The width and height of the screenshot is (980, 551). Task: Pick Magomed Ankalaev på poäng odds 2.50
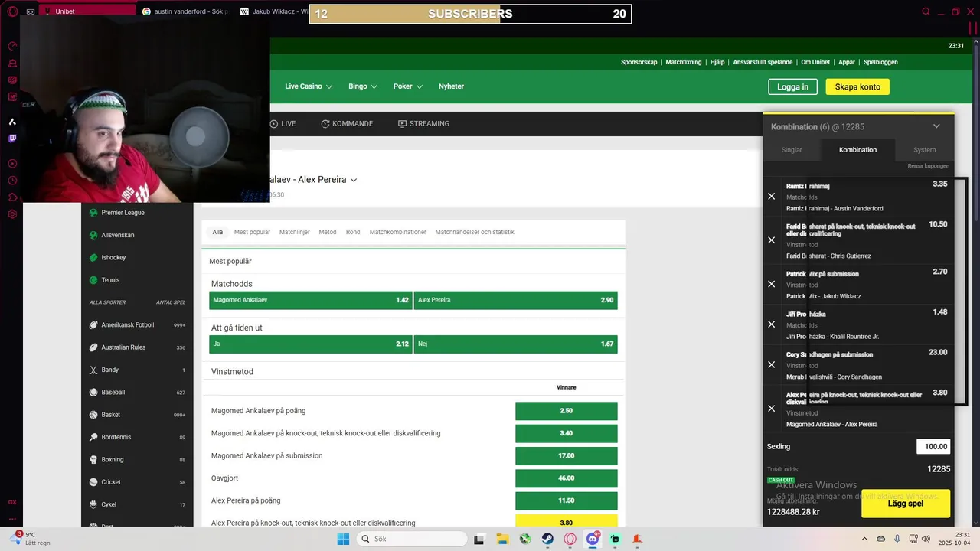[567, 411]
